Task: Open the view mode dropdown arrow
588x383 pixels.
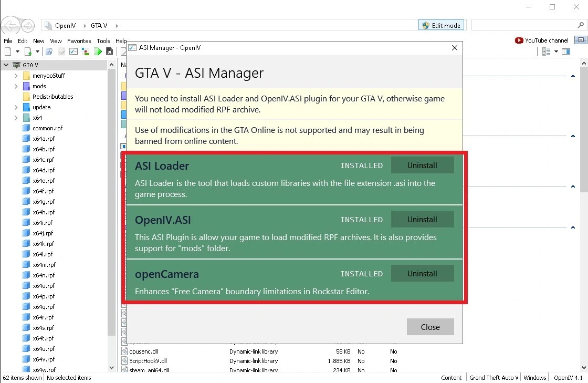Action: click(556, 51)
